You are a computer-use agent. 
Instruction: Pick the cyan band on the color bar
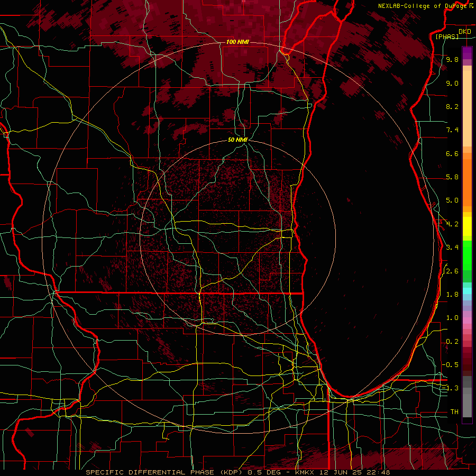pos(467,290)
